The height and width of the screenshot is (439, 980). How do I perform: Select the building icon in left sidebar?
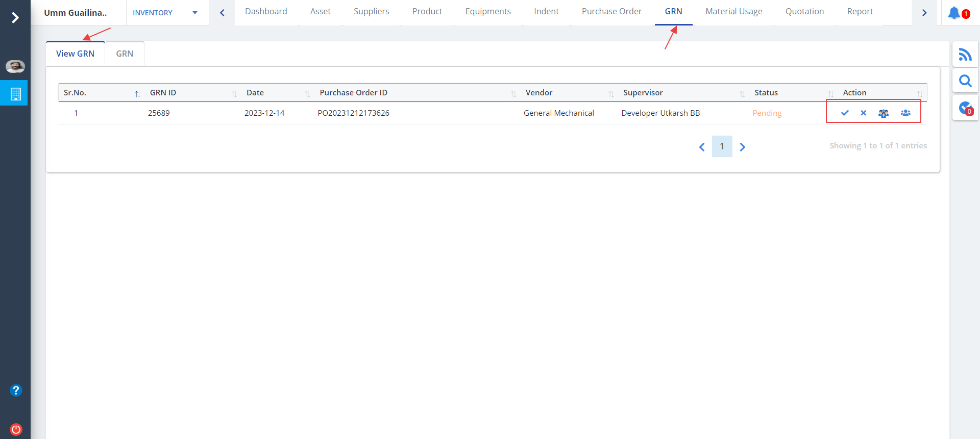click(x=15, y=94)
